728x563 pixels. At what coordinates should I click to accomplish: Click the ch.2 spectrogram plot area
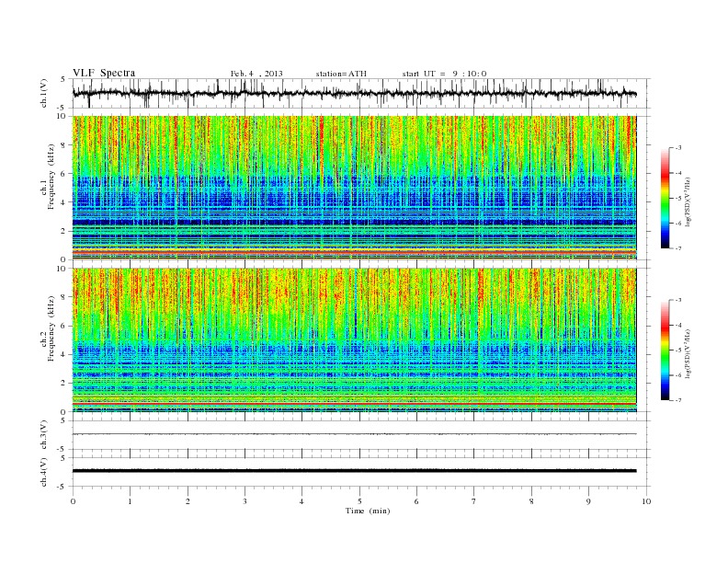point(355,340)
